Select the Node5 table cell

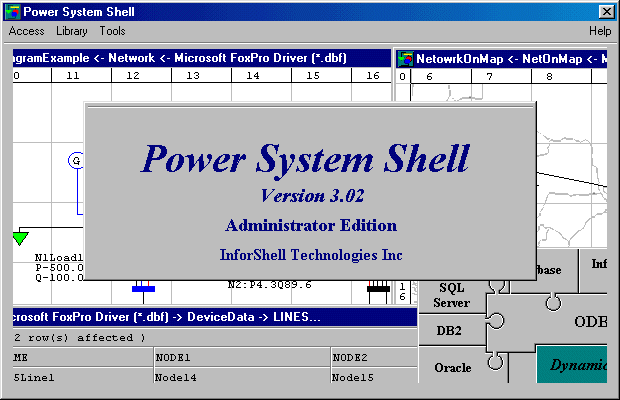pyautogui.click(x=374, y=377)
